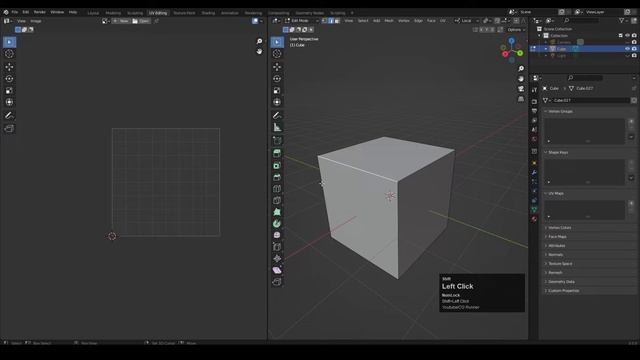Select the Loop Cut tool
Screen dimensions: 640x360
[277, 189]
